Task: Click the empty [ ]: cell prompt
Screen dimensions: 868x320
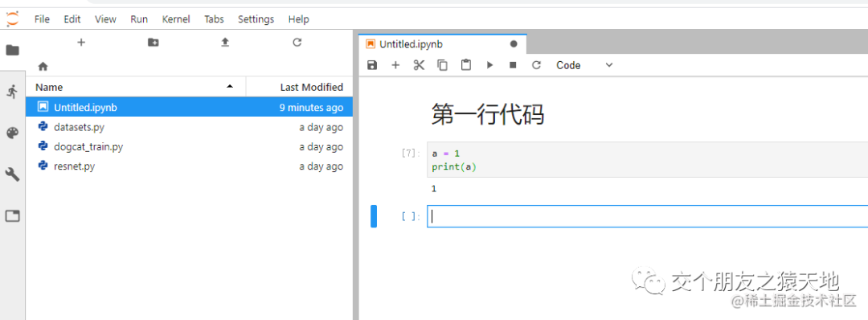Action: [x=410, y=216]
